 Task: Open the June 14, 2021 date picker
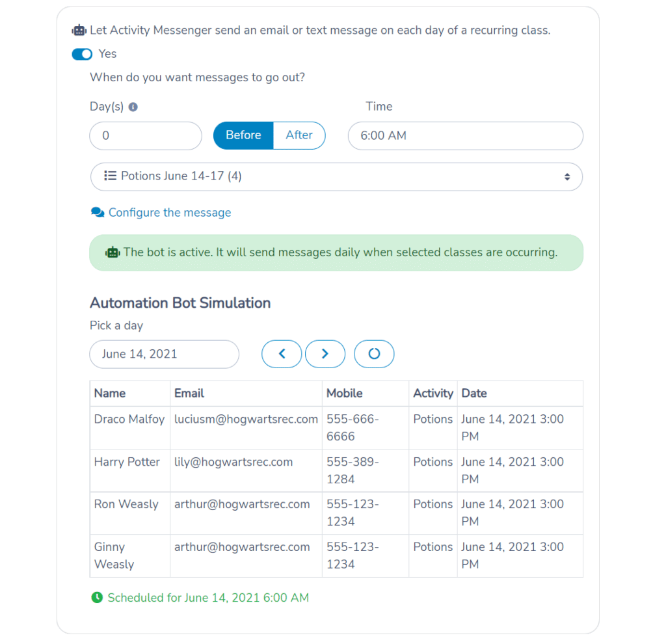tap(164, 354)
